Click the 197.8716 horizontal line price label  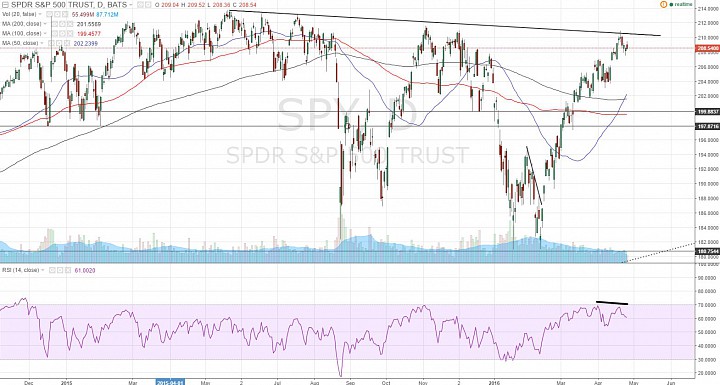tap(707, 126)
